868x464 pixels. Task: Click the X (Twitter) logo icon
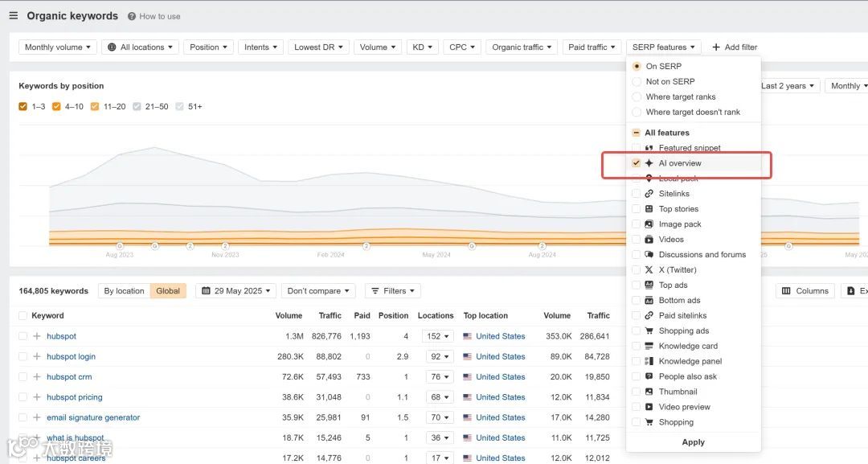(x=649, y=269)
